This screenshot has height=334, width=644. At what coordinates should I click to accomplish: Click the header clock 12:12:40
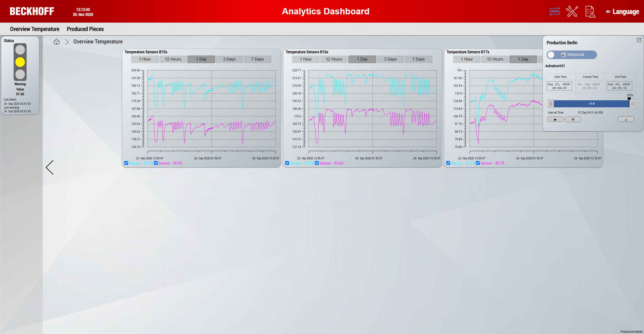click(83, 10)
